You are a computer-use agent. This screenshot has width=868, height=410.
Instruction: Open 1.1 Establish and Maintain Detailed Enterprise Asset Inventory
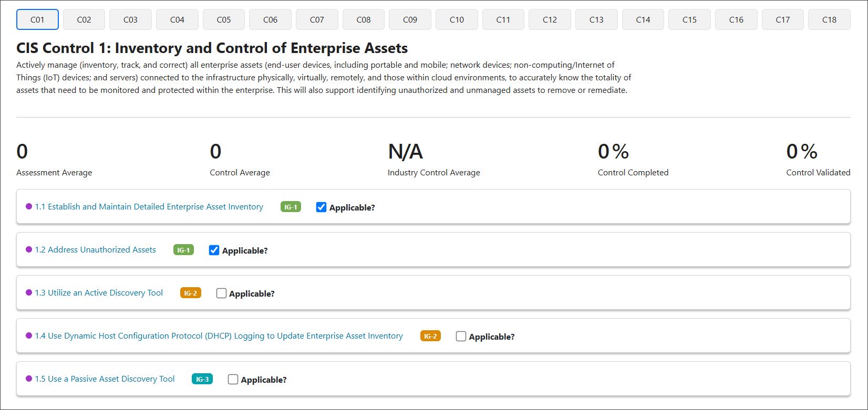coord(149,207)
